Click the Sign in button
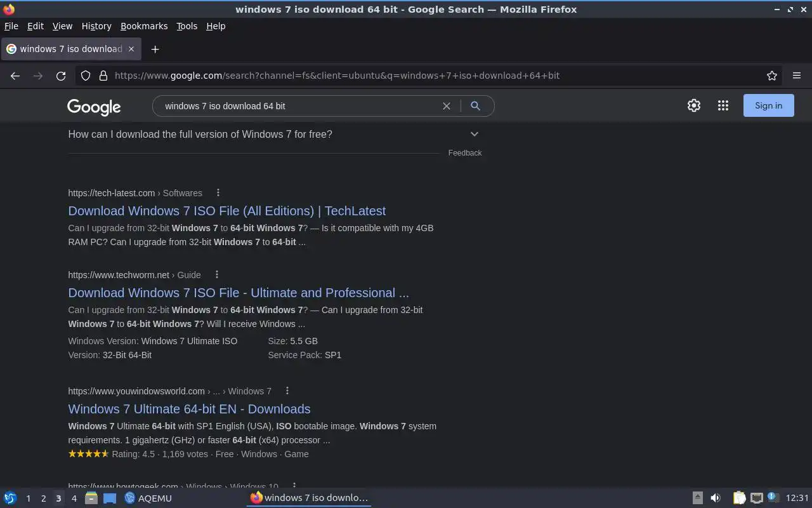The image size is (812, 508). pyautogui.click(x=768, y=106)
